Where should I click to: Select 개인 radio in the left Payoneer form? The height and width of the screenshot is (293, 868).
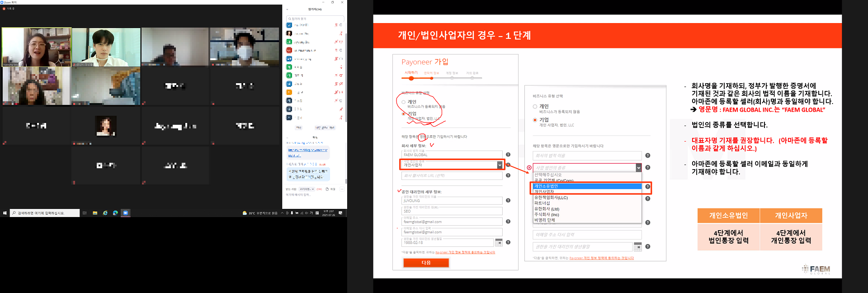pyautogui.click(x=404, y=102)
